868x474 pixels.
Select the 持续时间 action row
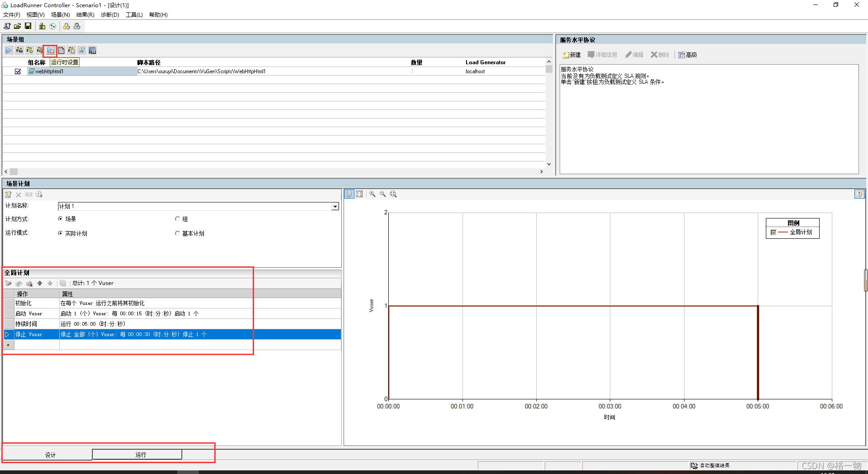click(x=172, y=324)
